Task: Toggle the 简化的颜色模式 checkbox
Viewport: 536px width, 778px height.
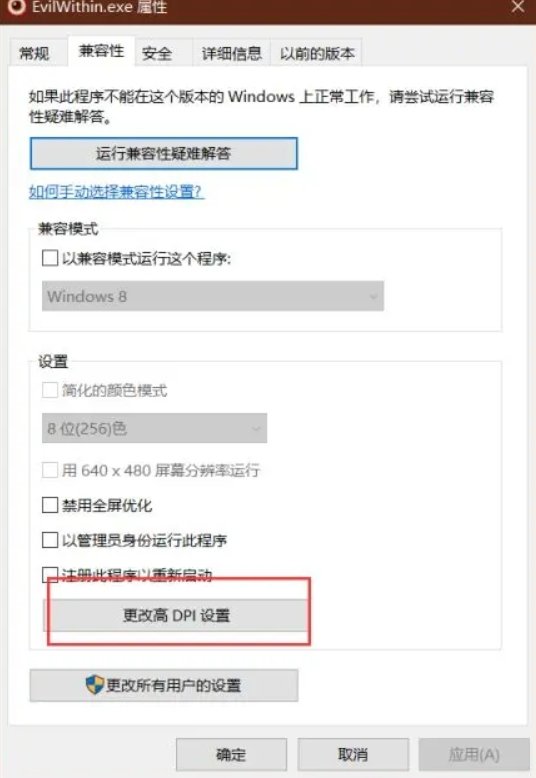Action: tap(50, 390)
